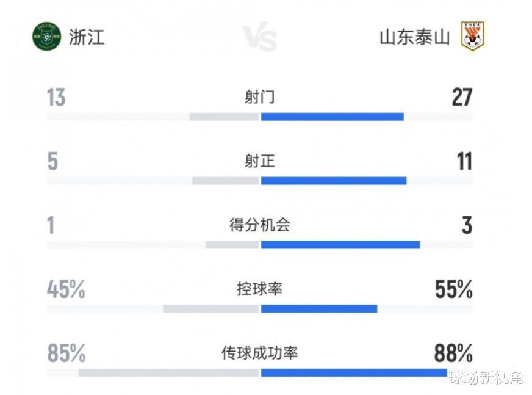
Task: Click Shandong's shots value 27
Action: [x=462, y=98]
